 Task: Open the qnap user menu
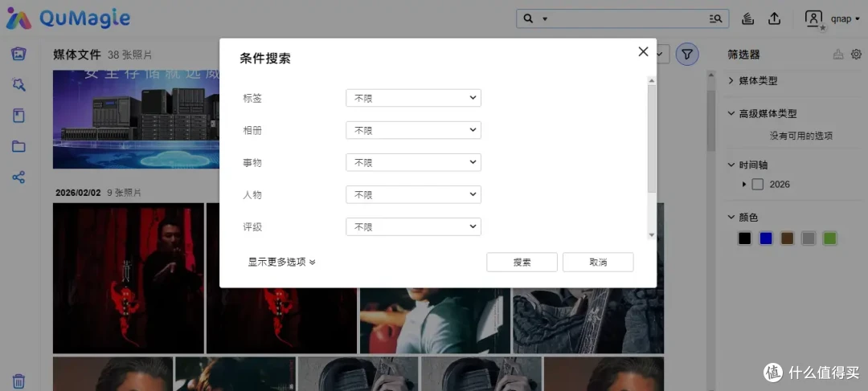click(845, 18)
